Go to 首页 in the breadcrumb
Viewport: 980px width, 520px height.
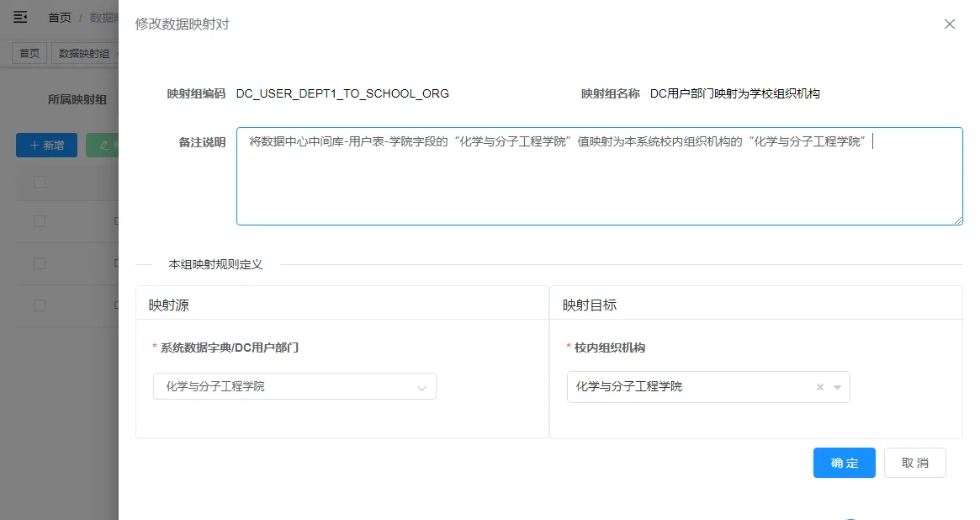click(60, 18)
